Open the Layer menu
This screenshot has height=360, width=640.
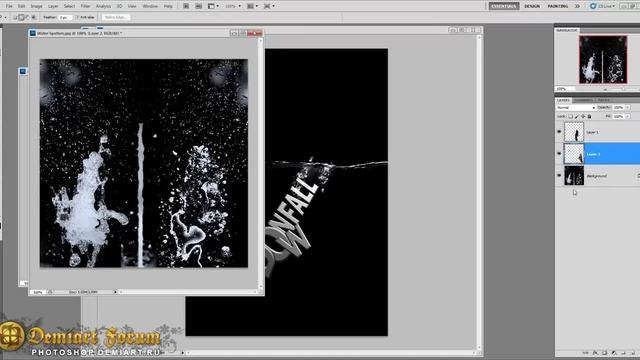53,6
